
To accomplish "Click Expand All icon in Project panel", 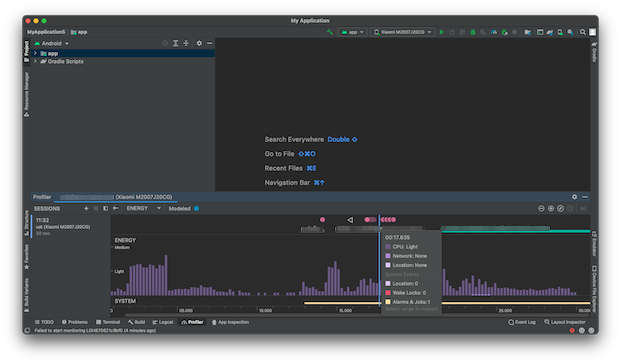I will (175, 43).
